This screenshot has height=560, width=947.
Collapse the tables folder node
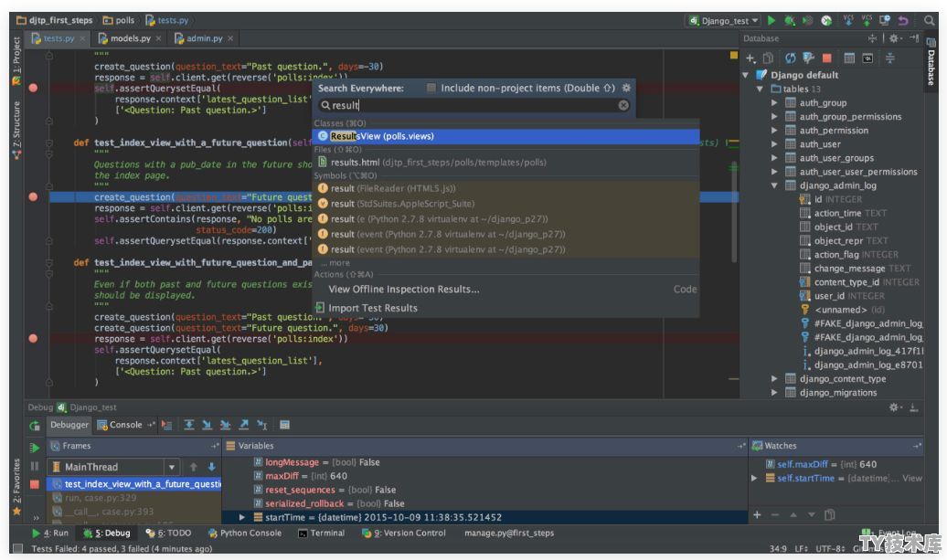click(x=760, y=89)
